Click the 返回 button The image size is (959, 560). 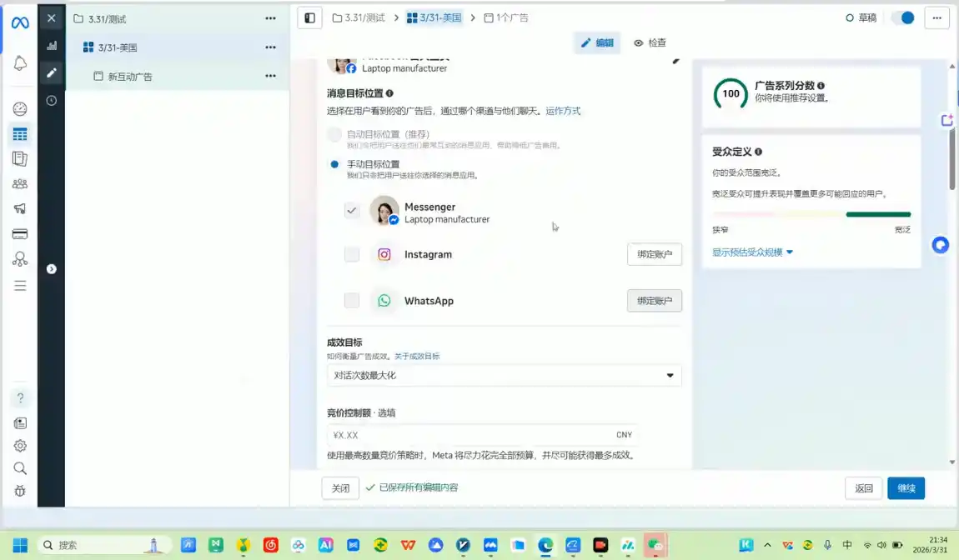point(864,487)
